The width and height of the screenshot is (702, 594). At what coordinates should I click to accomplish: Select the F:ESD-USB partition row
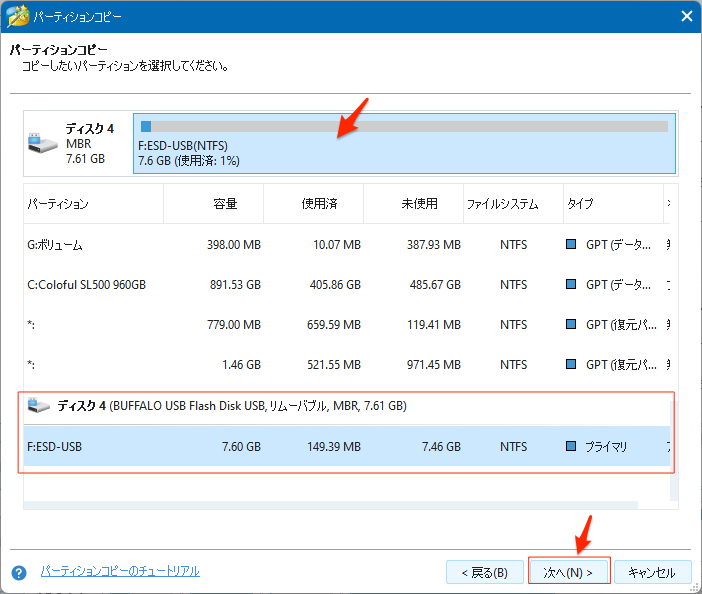(x=300, y=447)
